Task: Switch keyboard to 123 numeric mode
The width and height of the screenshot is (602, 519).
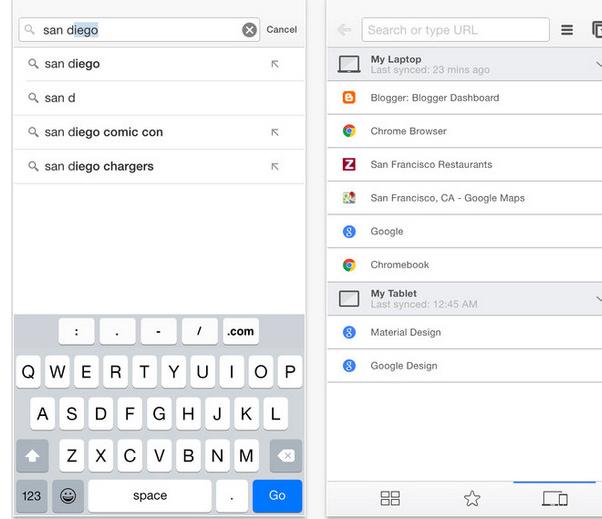Action: coord(32,495)
